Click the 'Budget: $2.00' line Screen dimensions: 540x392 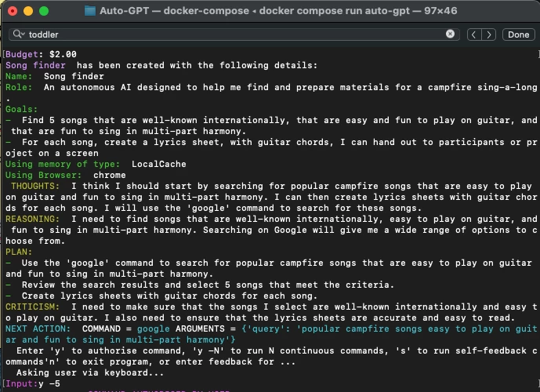[40, 54]
